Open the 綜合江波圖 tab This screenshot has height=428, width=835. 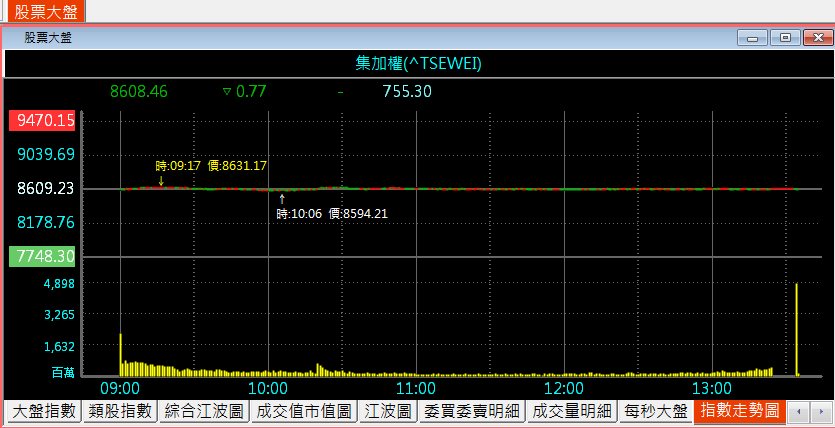tap(203, 411)
